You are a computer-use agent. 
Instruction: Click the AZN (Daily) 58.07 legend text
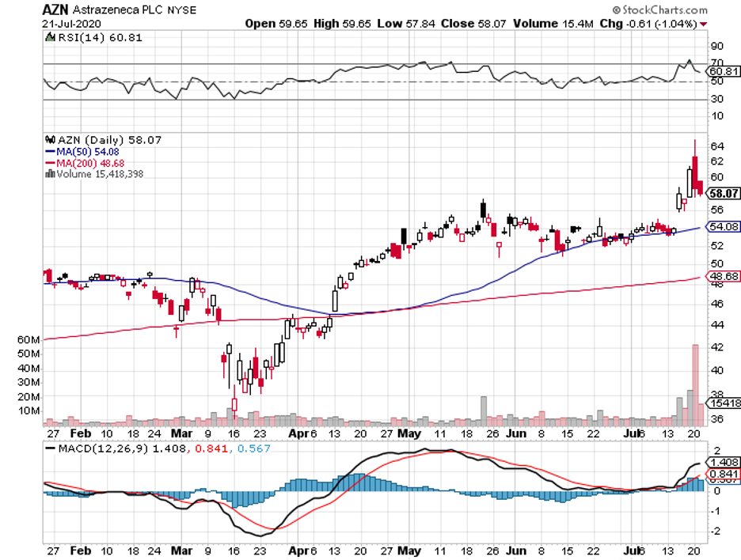[109, 140]
